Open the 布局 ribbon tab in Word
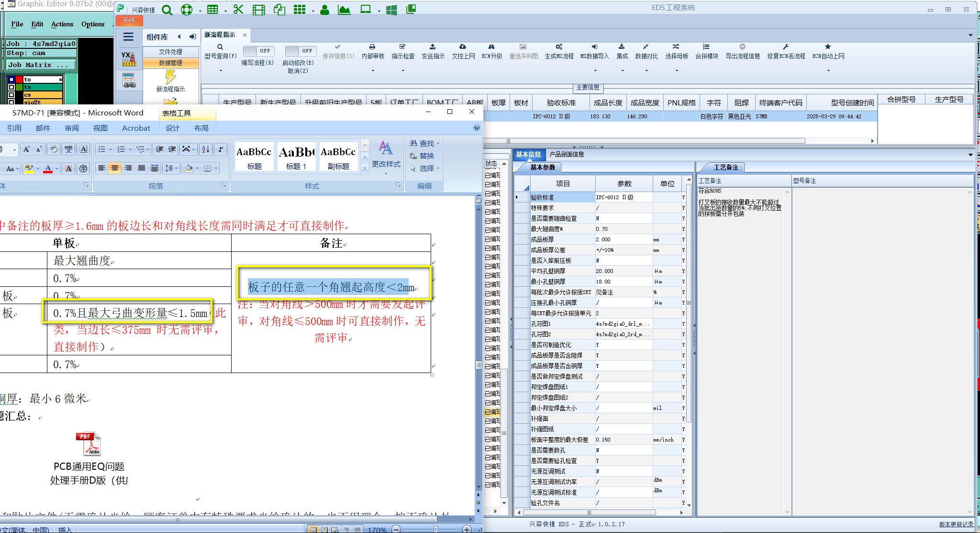This screenshot has height=533, width=980. [201, 128]
